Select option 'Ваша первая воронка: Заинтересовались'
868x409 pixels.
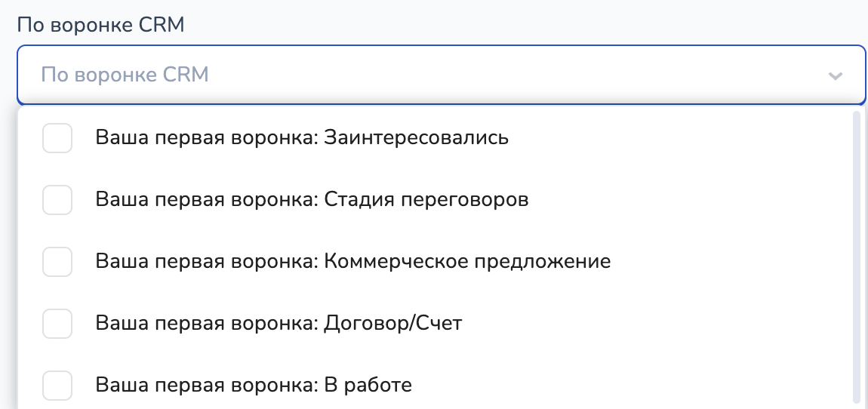[x=302, y=139]
